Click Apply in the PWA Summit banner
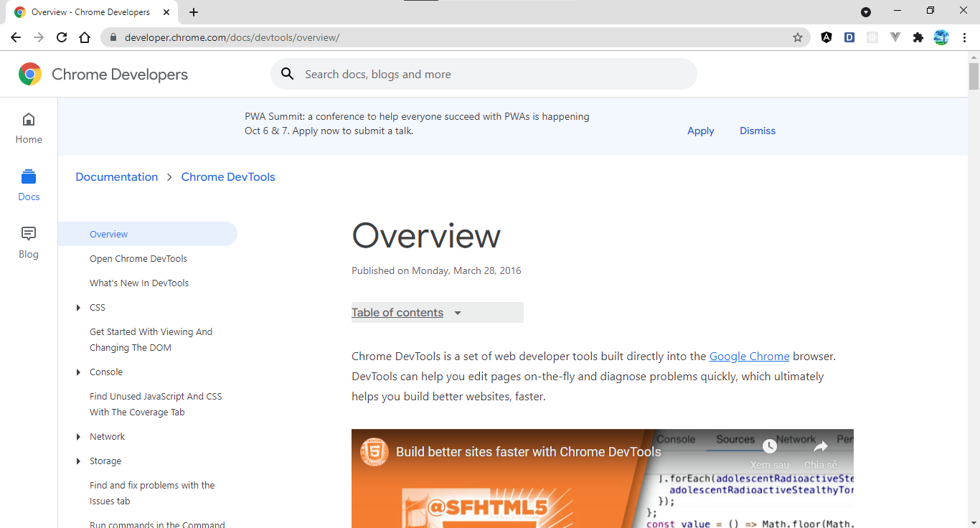This screenshot has width=980, height=528. click(701, 131)
